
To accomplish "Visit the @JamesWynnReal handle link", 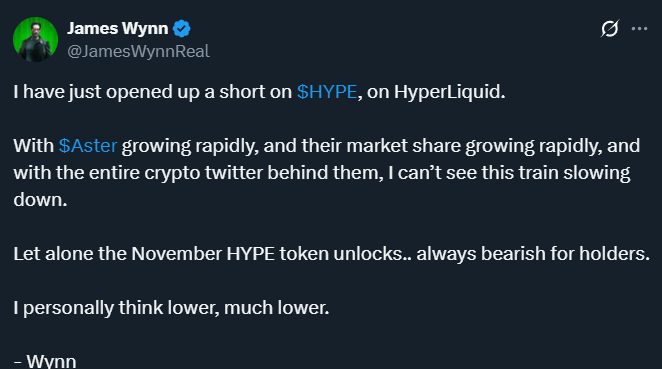I will 138,52.
